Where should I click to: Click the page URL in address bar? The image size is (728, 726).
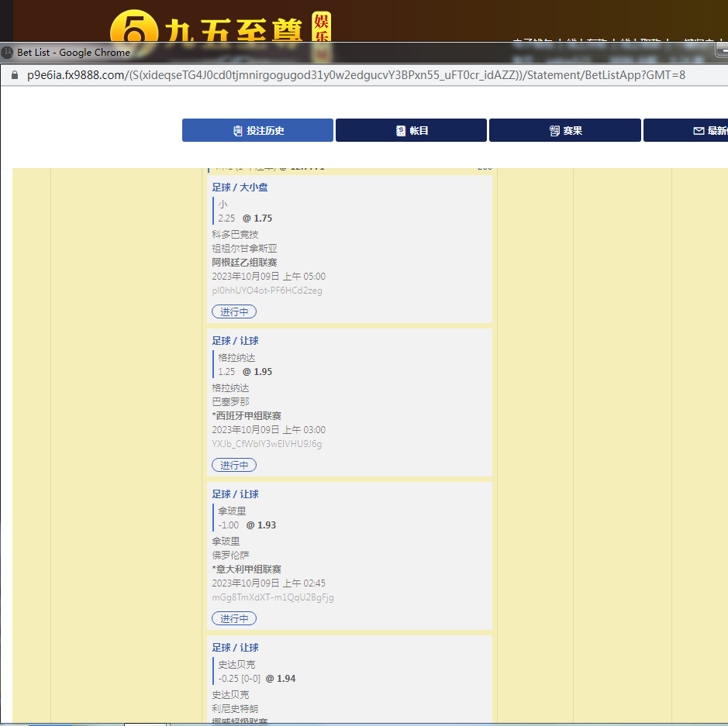coord(356,75)
